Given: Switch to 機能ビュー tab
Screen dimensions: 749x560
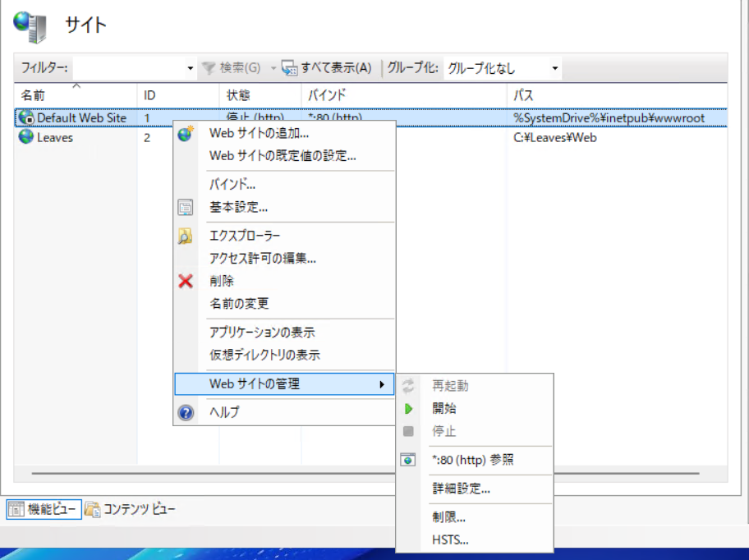Looking at the screenshot, I should (44, 509).
